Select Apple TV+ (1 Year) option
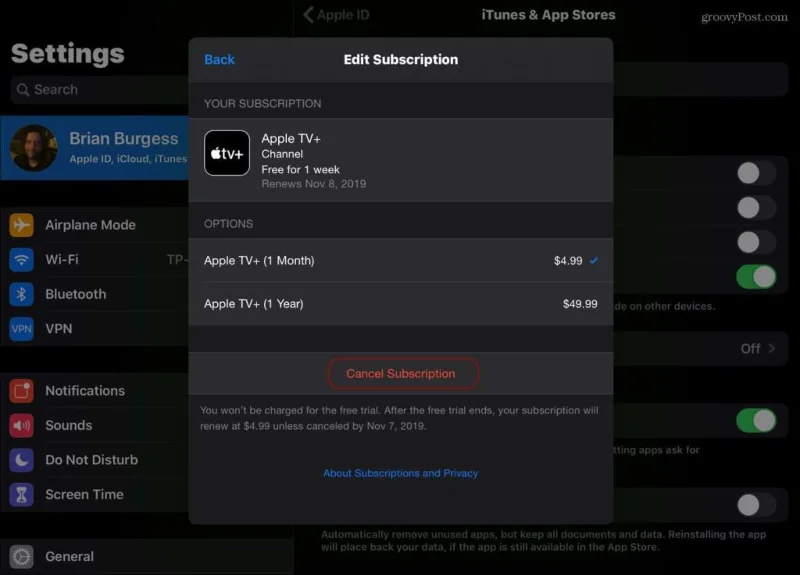Image resolution: width=800 pixels, height=575 pixels. tap(401, 304)
